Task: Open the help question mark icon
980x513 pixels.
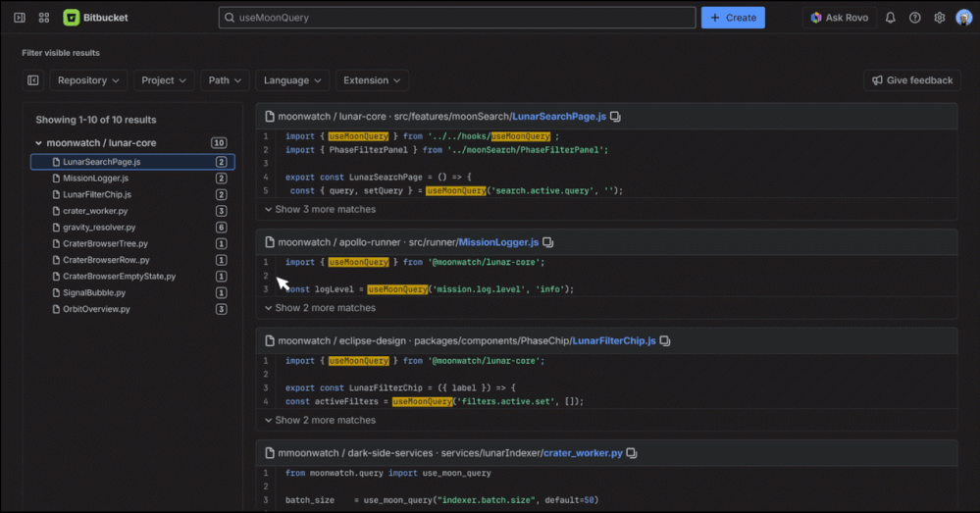Action: [915, 18]
